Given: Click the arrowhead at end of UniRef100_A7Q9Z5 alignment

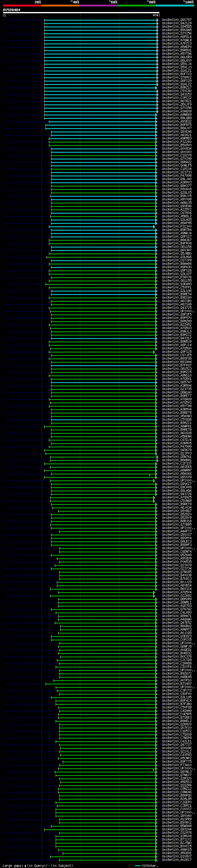Looking at the screenshot, I should tap(154, 497).
